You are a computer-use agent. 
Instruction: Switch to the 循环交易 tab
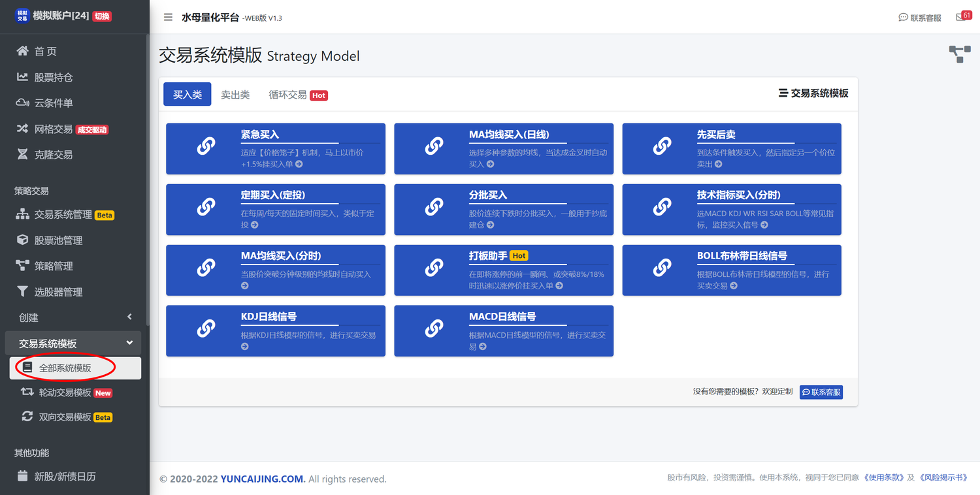click(x=288, y=95)
